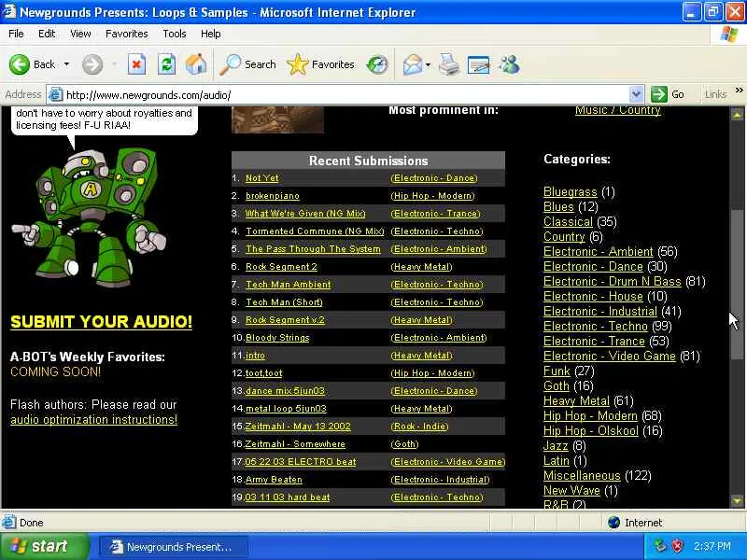Click IE icon in title bar
747x560 pixels.
coord(9,11)
